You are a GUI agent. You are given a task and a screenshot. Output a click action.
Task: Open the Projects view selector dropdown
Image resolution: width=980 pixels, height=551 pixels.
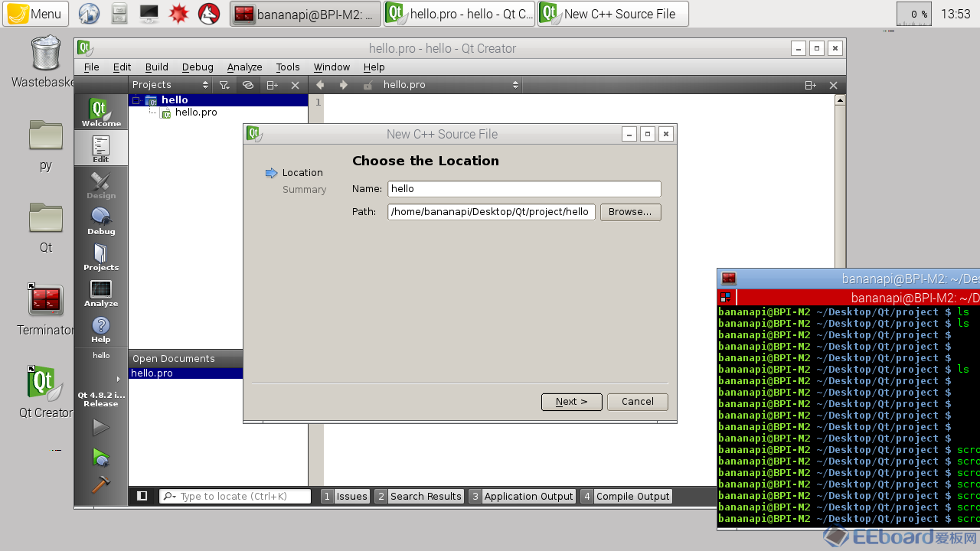point(170,85)
